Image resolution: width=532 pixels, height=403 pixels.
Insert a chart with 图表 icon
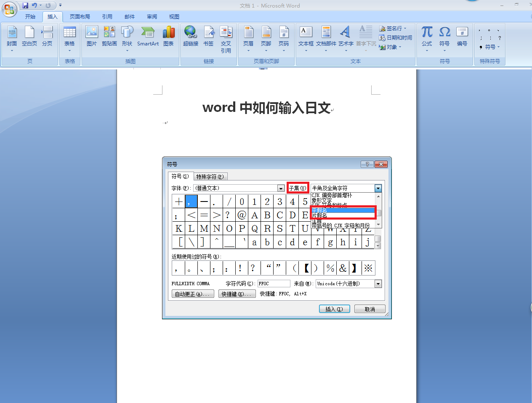[x=168, y=36]
